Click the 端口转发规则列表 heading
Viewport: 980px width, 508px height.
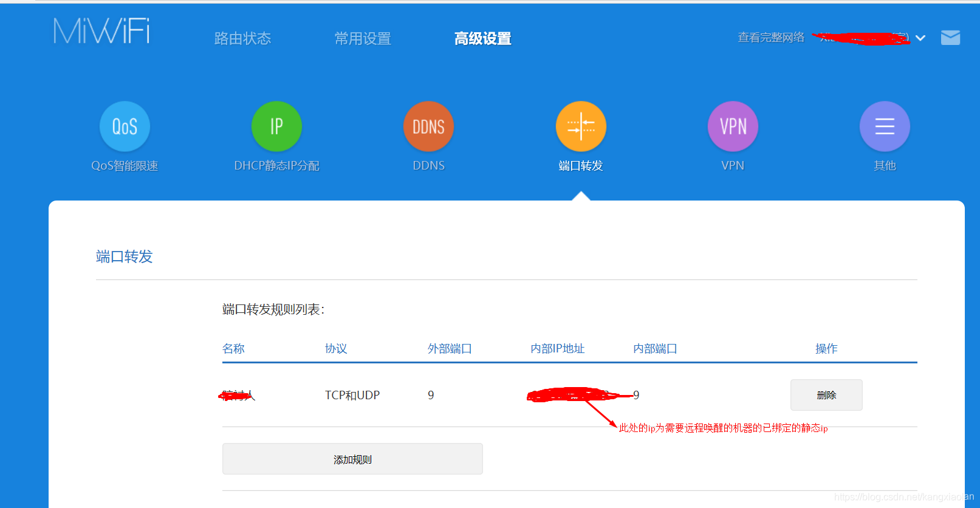(x=273, y=309)
